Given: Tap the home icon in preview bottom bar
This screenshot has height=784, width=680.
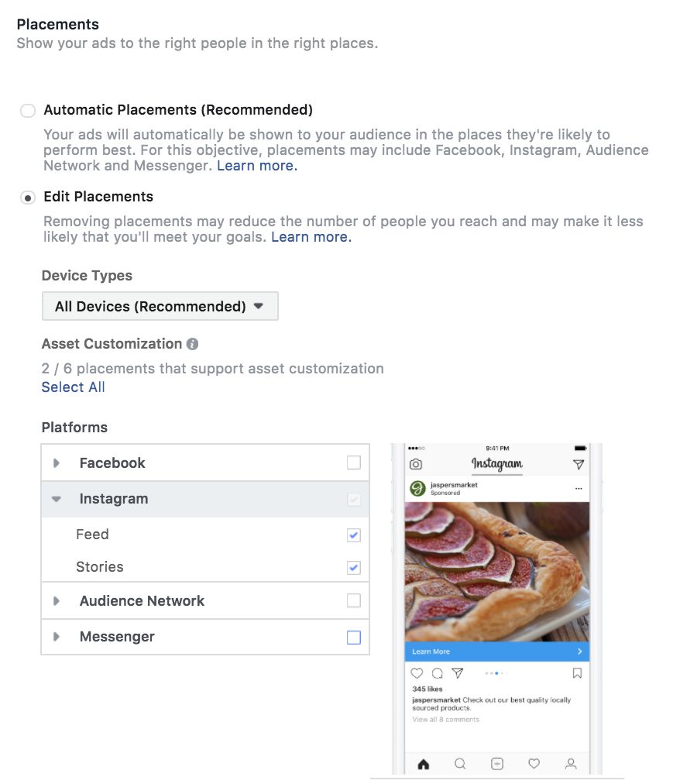Looking at the screenshot, I should click(x=423, y=764).
